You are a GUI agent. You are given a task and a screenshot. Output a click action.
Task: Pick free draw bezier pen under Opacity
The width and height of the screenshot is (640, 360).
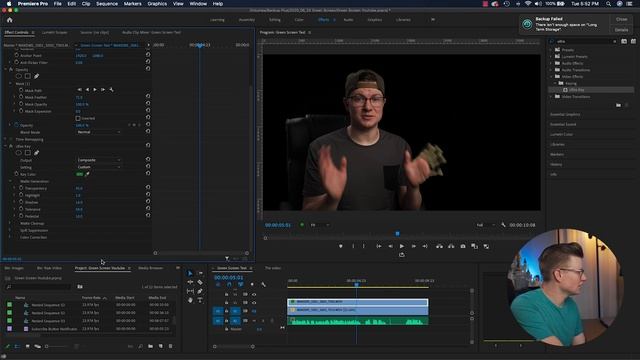click(36, 76)
